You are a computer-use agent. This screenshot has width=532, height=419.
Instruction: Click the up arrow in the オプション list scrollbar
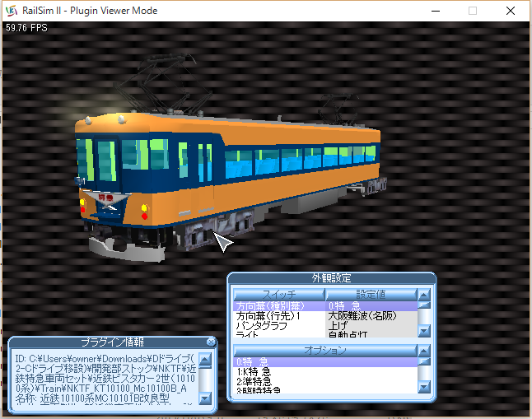[x=424, y=351]
